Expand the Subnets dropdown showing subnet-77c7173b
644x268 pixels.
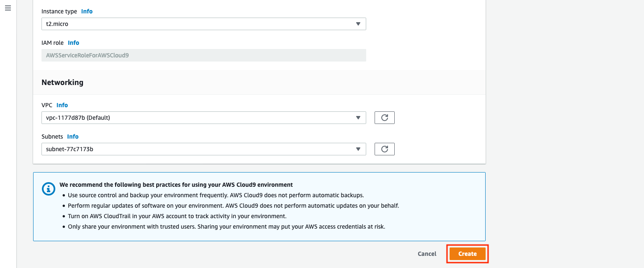pyautogui.click(x=204, y=149)
